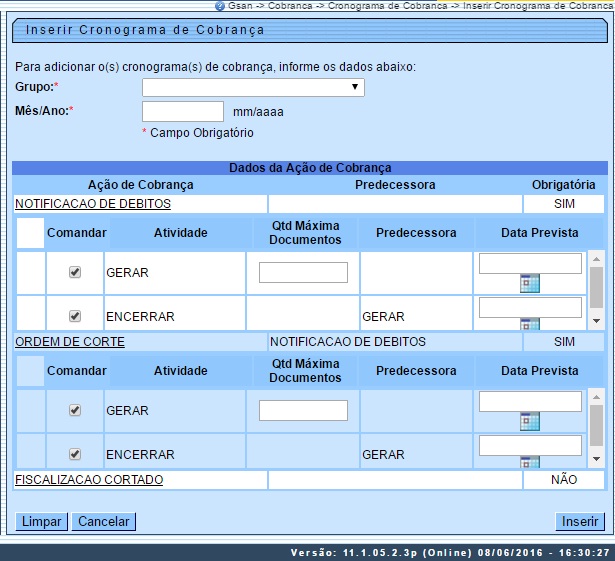Open the FISCALIZACAO CORTADO action link

(x=89, y=480)
